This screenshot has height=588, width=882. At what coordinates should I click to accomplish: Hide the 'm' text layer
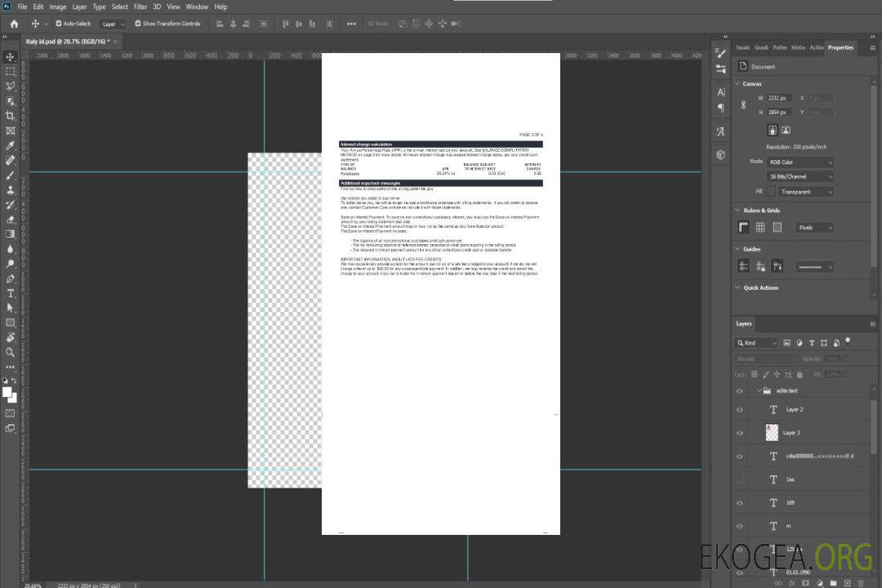point(740,527)
